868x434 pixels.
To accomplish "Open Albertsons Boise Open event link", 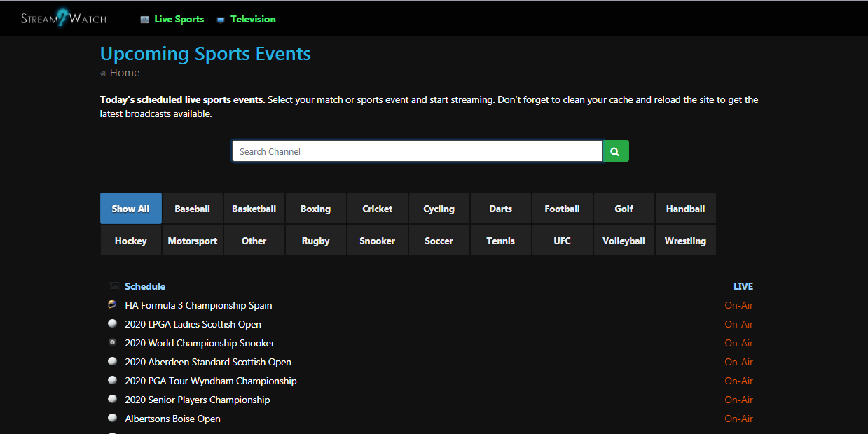I will click(172, 419).
